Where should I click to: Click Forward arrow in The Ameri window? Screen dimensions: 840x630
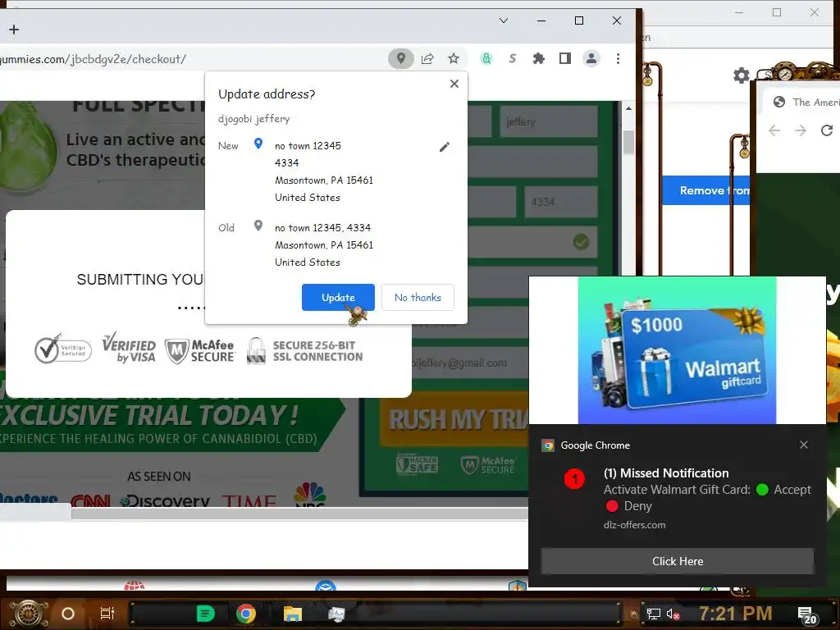click(x=801, y=130)
